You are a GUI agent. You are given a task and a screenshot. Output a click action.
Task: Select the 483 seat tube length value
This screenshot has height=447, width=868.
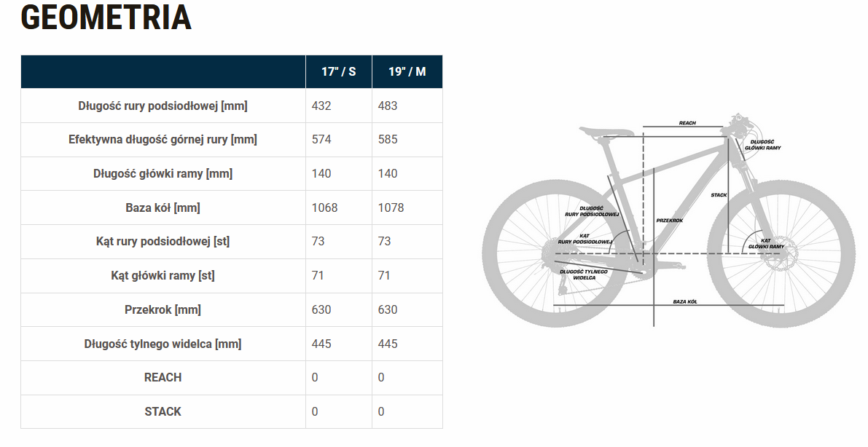[x=388, y=106]
